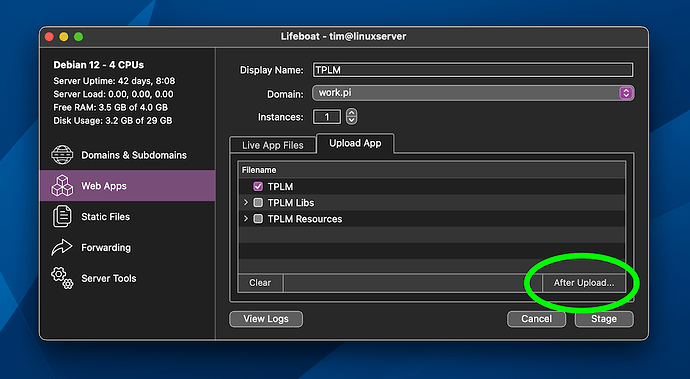
Task: Select the TPLM file row name
Action: [280, 187]
